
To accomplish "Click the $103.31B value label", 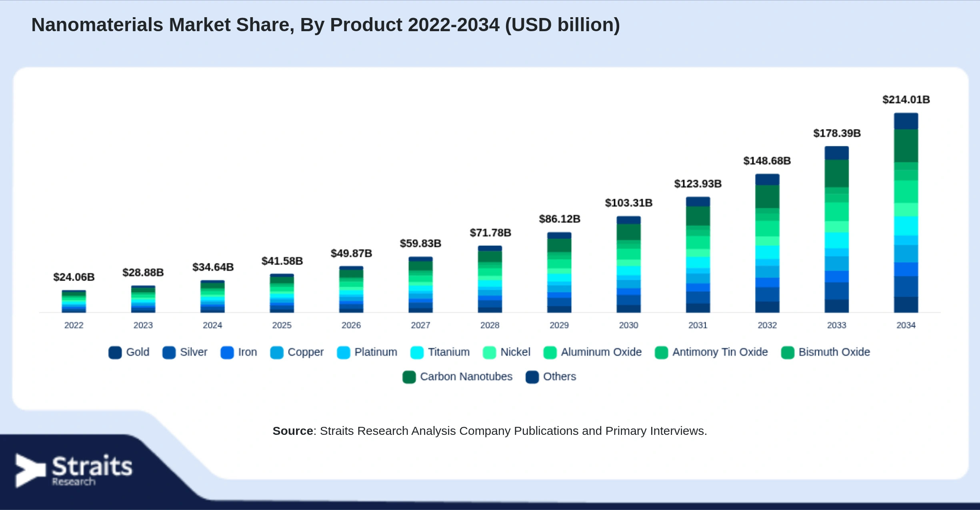I will 629,203.
